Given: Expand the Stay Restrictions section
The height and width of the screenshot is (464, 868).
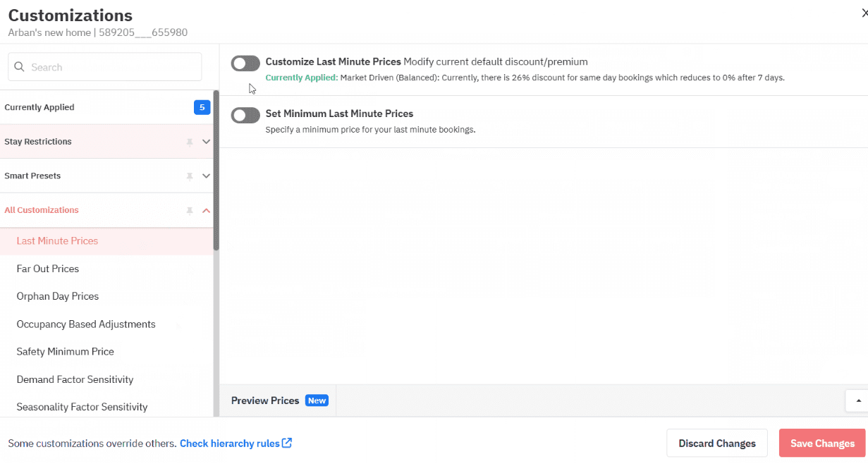Looking at the screenshot, I should 206,141.
